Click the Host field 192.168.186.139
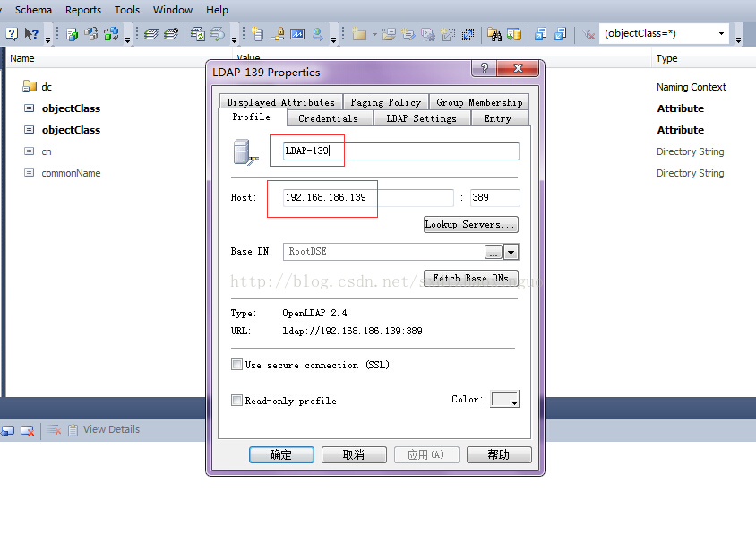This screenshot has width=756, height=544. (368, 198)
